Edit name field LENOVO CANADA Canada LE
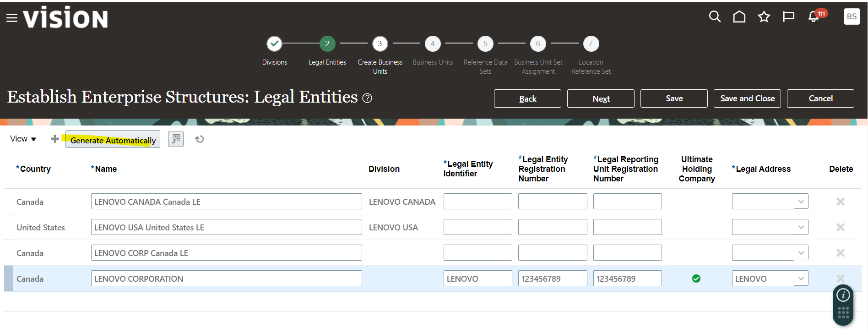The width and height of the screenshot is (868, 333). pyautogui.click(x=226, y=202)
